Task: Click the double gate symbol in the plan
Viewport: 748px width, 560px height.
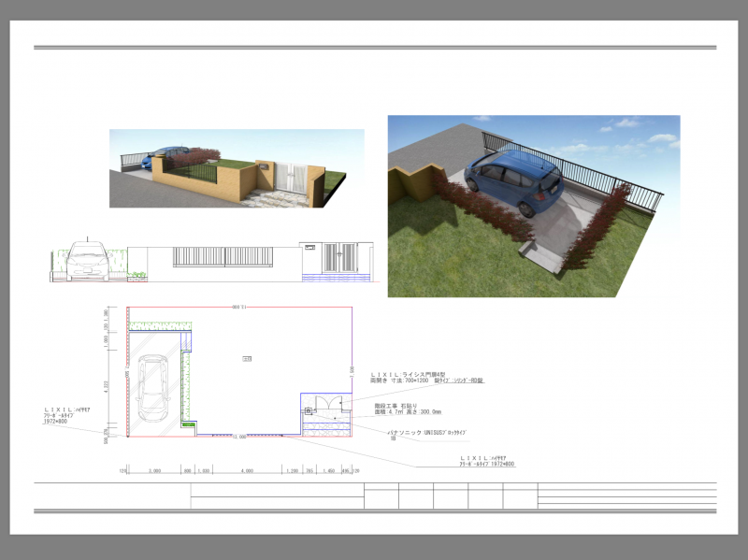Action: tap(328, 402)
